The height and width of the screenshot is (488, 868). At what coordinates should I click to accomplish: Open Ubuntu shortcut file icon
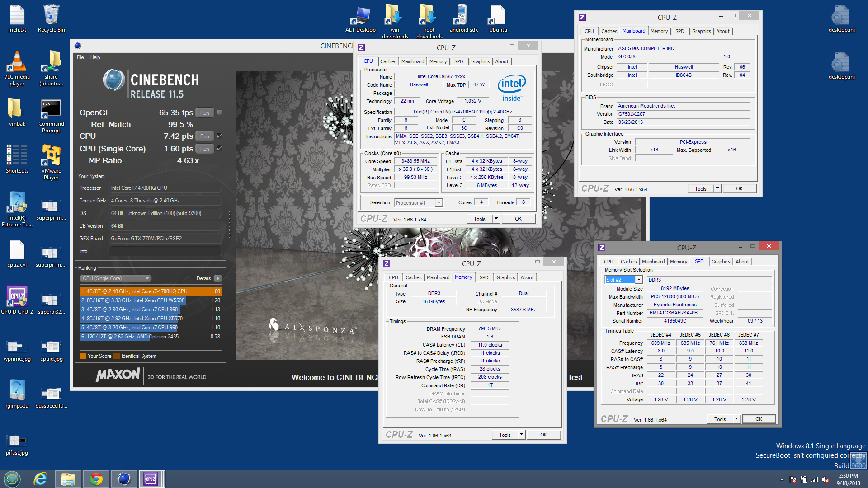click(498, 19)
